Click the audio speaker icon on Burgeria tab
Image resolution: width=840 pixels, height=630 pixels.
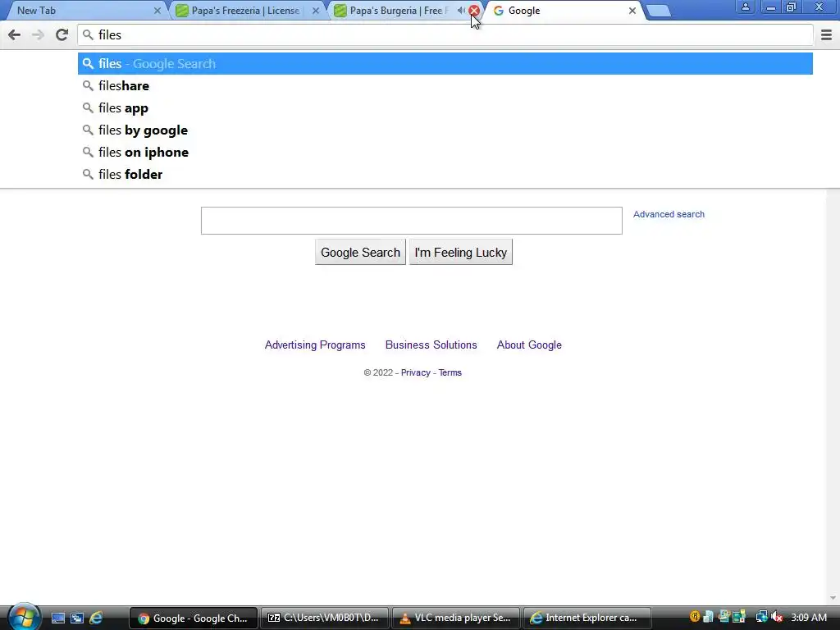tap(461, 10)
